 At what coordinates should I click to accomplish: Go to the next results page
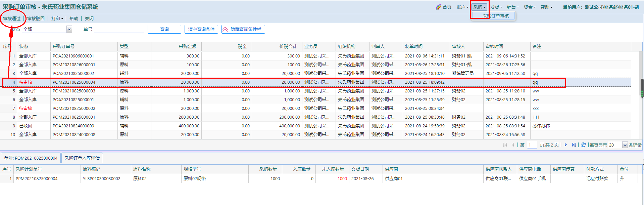565,145
